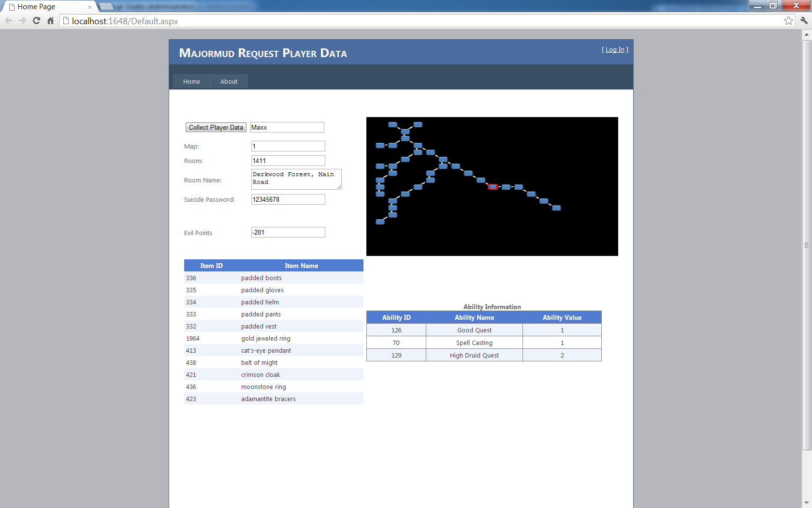Viewport: 812px width, 508px height.
Task: Click the item ID 1964 cell
Action: [212, 338]
